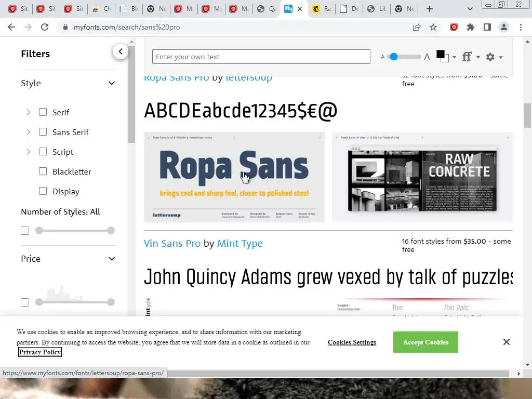Expand Sans Serif subcategories
The image size is (532, 399).
29,132
